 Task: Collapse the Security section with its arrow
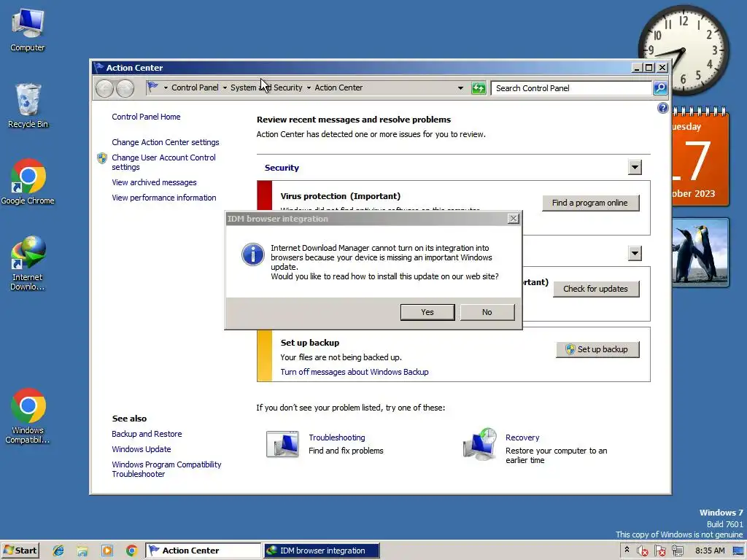(635, 168)
